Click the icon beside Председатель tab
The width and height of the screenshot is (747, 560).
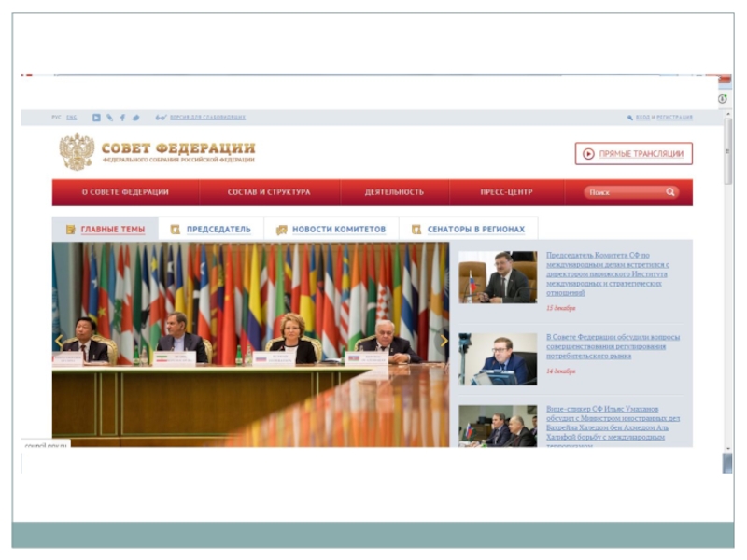[176, 230]
